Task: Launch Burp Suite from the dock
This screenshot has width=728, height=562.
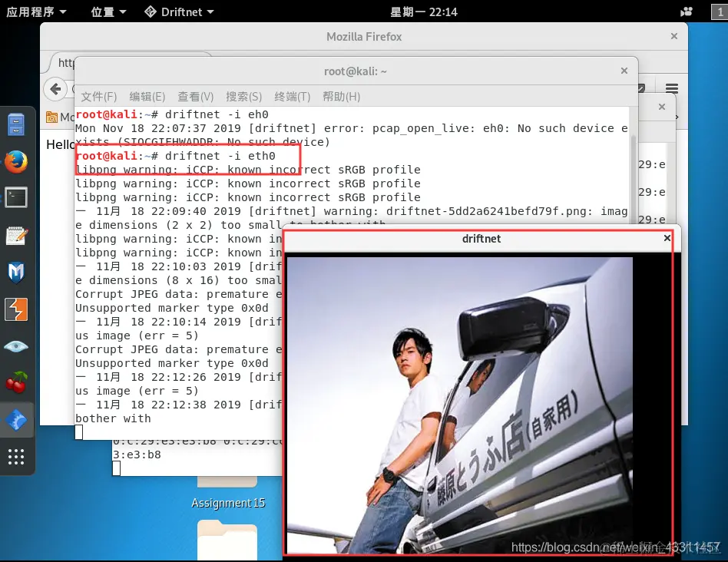Action: (x=16, y=309)
